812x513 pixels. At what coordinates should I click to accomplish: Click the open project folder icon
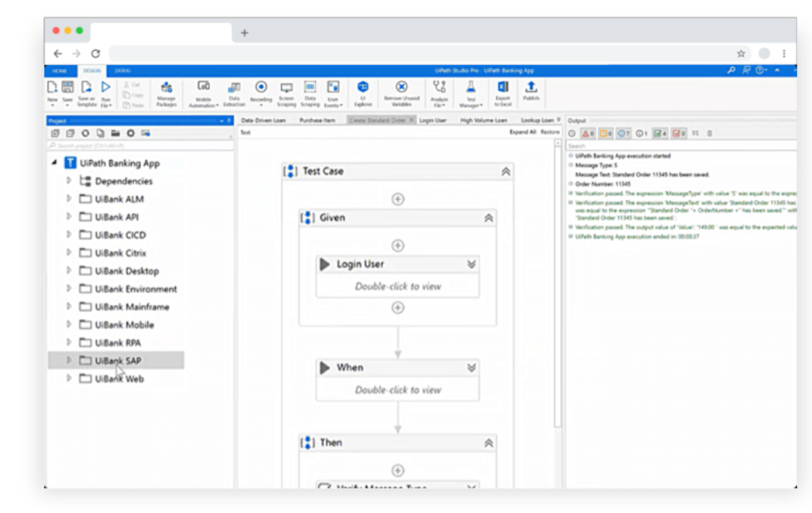(x=116, y=133)
